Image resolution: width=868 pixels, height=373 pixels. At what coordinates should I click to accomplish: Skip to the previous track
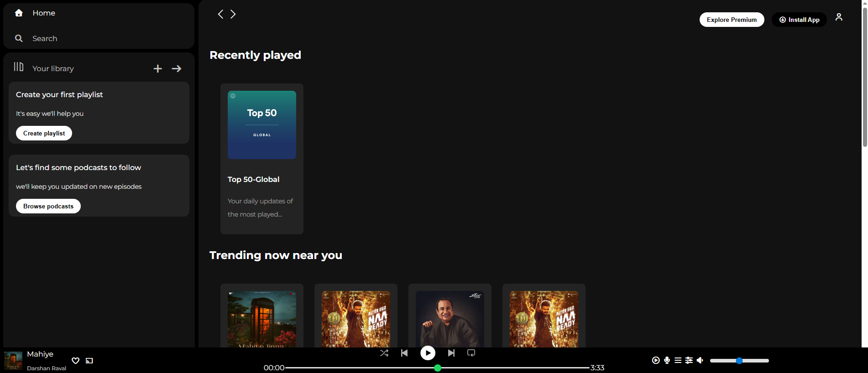[x=404, y=353]
